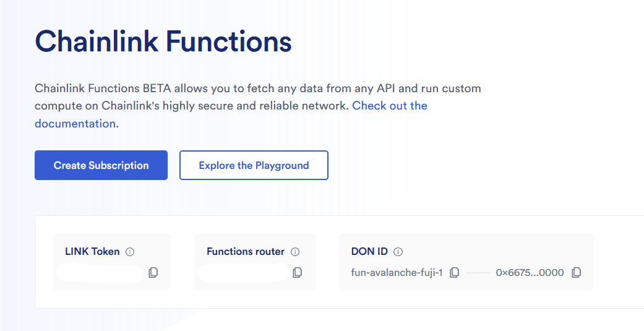Viewport: 644px width, 331px height.
Task: Open Explore the Playground
Action: tap(254, 165)
